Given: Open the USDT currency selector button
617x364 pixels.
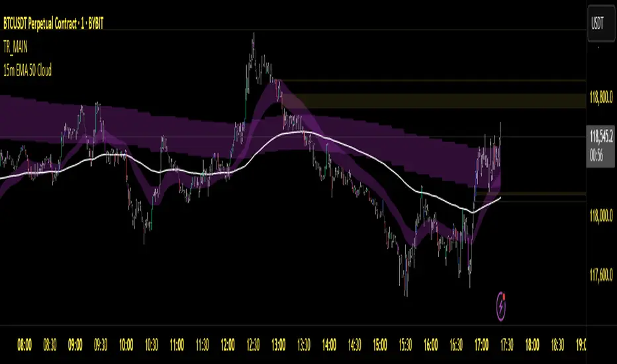Looking at the screenshot, I should 601,24.
